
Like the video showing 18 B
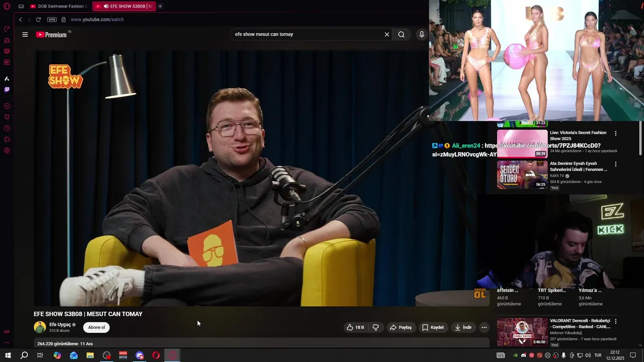(x=355, y=327)
